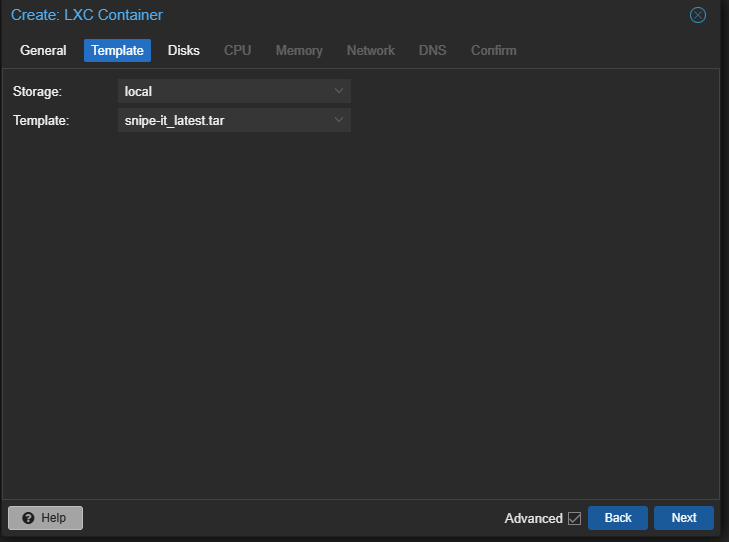
Task: Toggle the Advanced checkbox
Action: coord(574,518)
